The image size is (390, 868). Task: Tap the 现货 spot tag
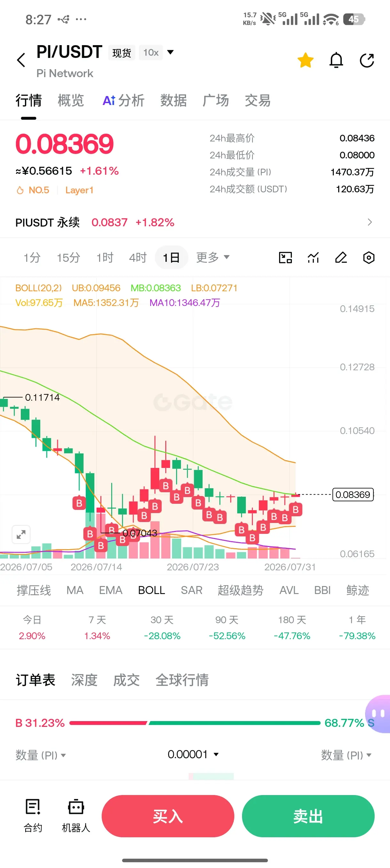[121, 52]
